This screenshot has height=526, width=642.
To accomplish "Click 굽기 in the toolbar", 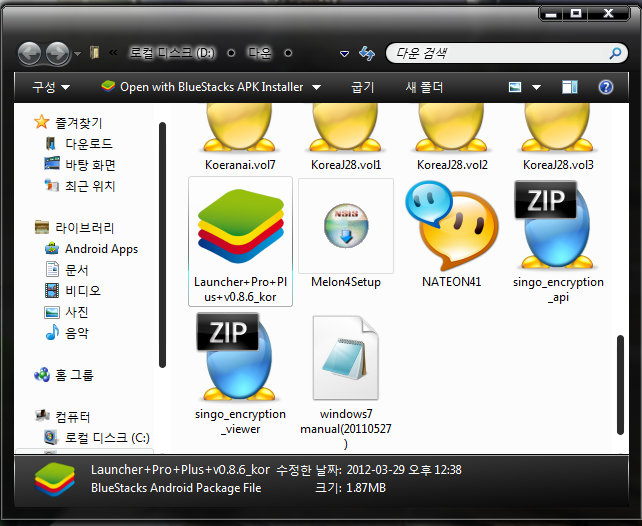I will click(363, 87).
